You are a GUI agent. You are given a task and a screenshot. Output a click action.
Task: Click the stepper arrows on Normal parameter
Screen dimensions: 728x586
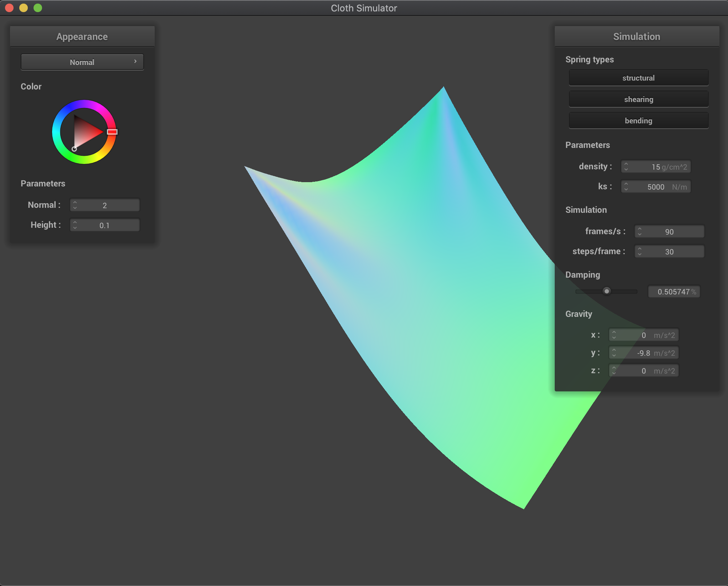coord(75,205)
